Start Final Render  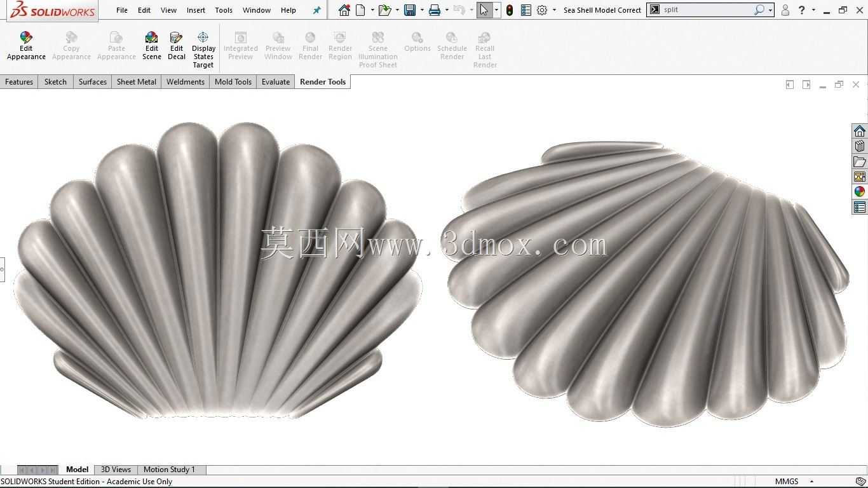(x=310, y=46)
